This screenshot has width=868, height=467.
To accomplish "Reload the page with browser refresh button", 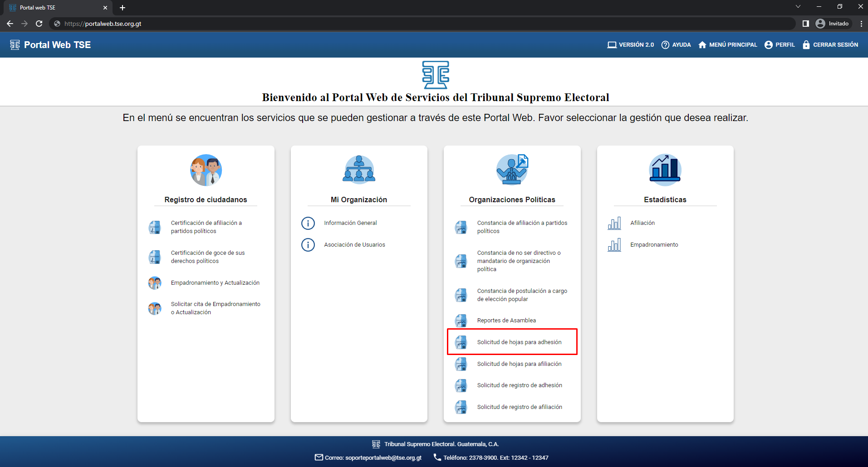I will 39,24.
